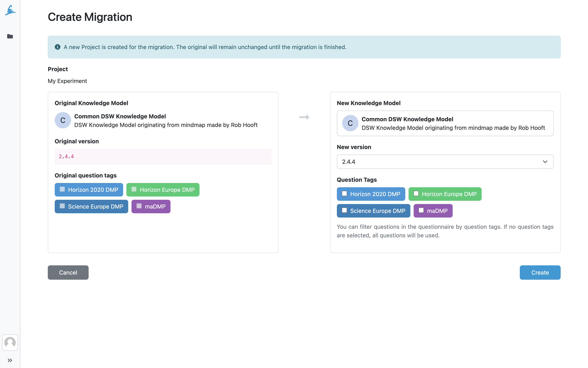Open the Projects folder icon in sidebar
Viewport: 588px width, 368px height.
click(x=10, y=36)
